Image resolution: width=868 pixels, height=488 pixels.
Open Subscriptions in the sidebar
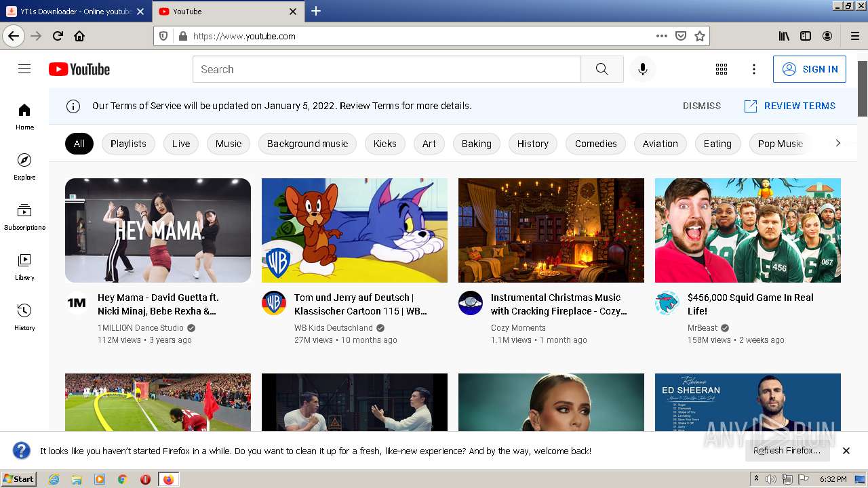point(24,217)
